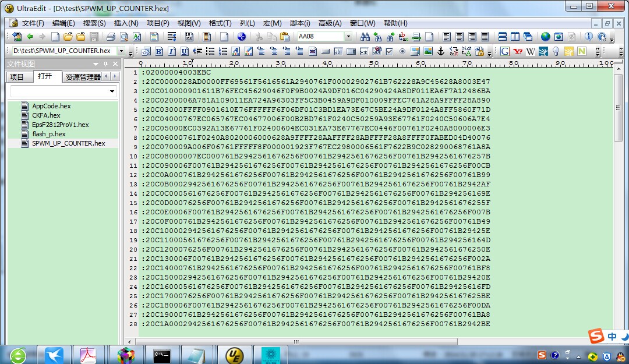Create a new file
The width and height of the screenshot is (629, 364).
55,37
